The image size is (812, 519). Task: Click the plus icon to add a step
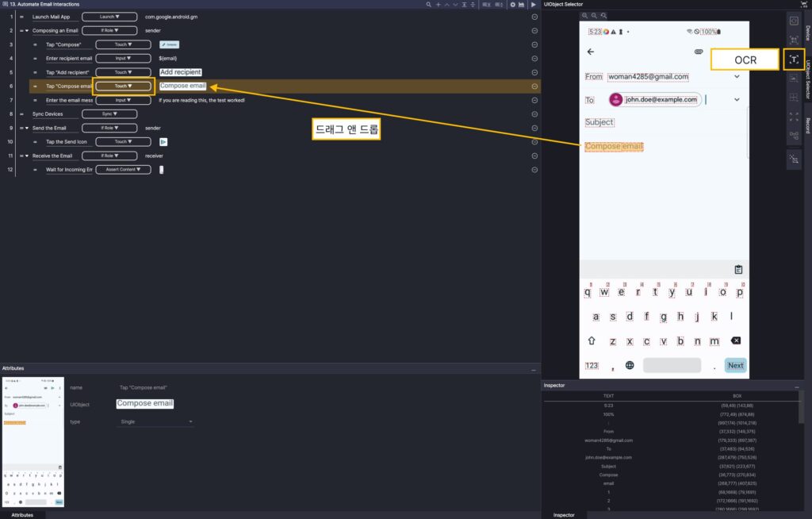pyautogui.click(x=438, y=5)
